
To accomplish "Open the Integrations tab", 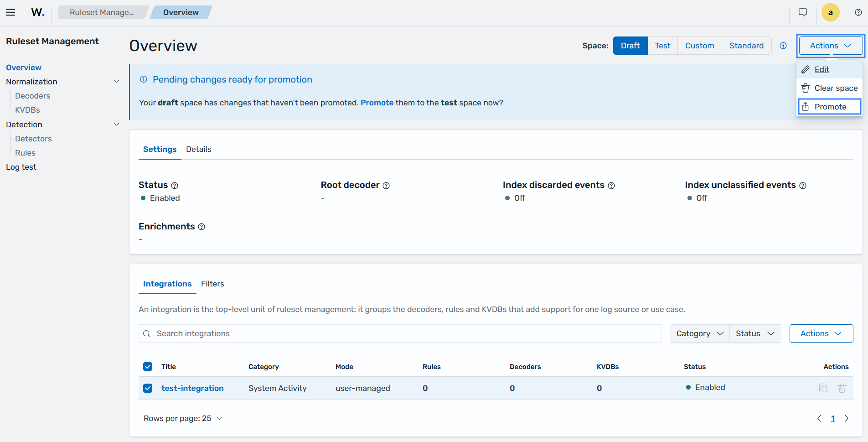I will point(167,284).
